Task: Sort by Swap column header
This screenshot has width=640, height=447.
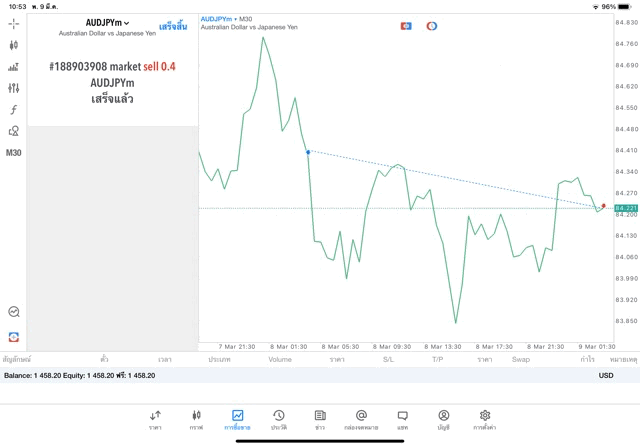Action: pyautogui.click(x=521, y=360)
